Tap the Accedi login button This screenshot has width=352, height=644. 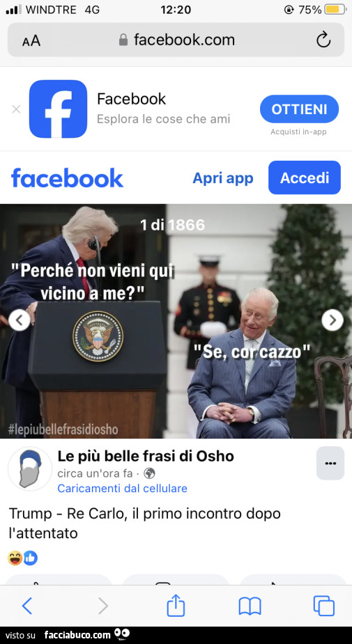pyautogui.click(x=305, y=178)
